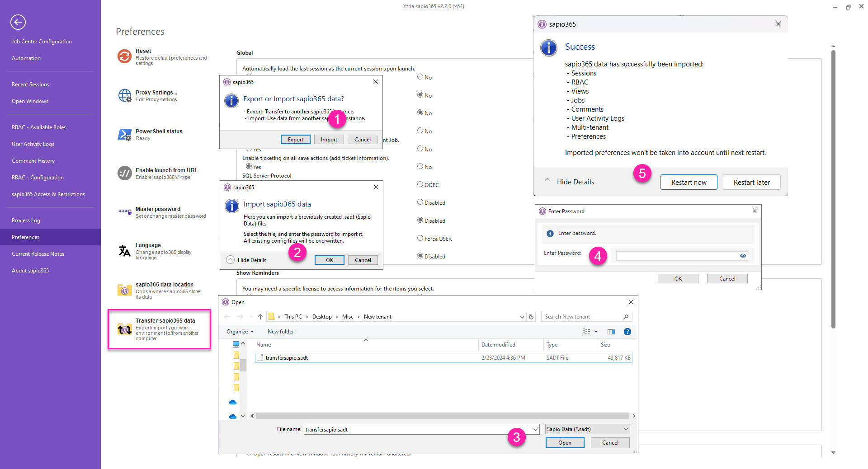Select the ODBC radio button
This screenshot has width=868, height=469.
420,184
